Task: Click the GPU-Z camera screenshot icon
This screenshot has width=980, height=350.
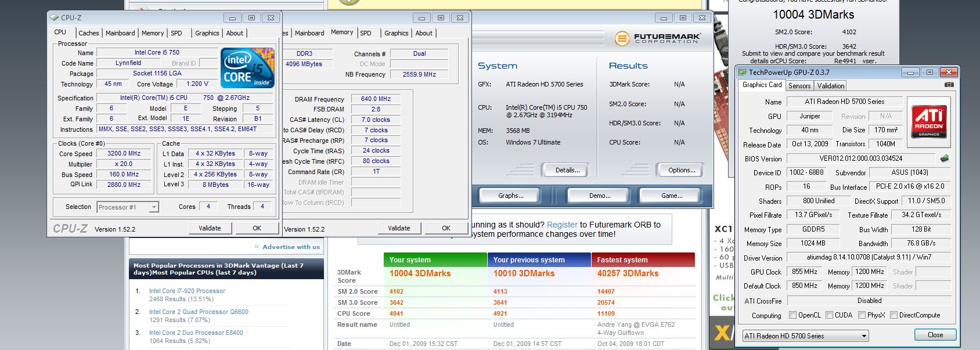Action: 949,85
